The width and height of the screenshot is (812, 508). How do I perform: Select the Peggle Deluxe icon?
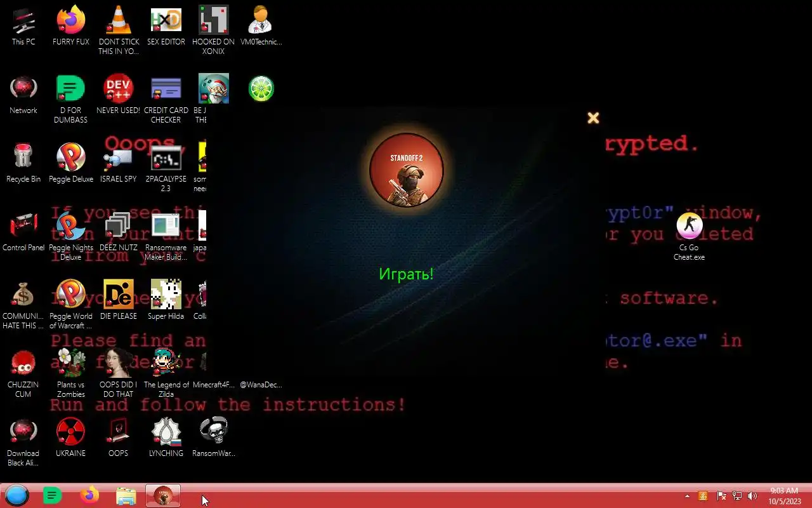click(71, 163)
